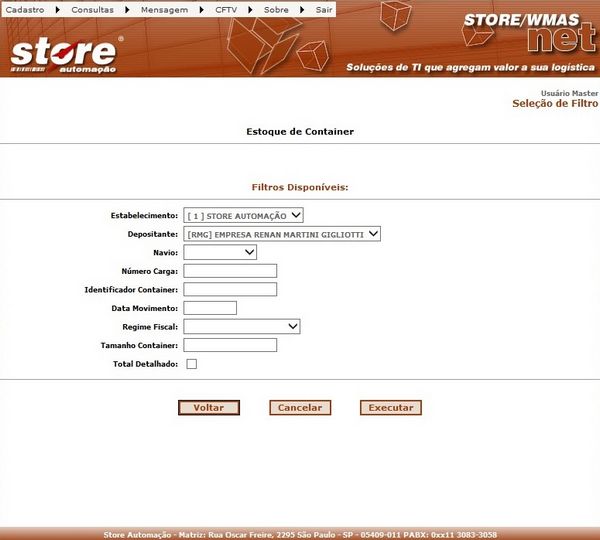This screenshot has height=540, width=600.
Task: Run the filter with Executar button
Action: [390, 408]
